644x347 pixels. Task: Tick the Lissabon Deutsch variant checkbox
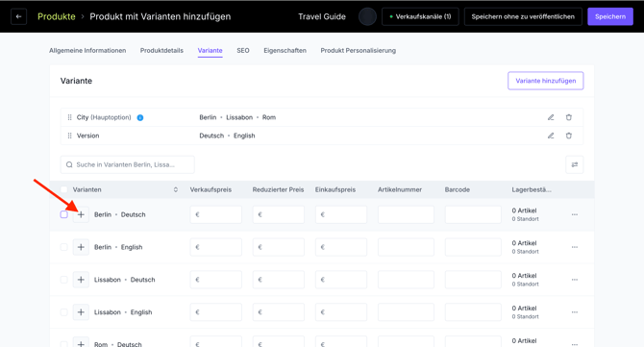pos(63,280)
